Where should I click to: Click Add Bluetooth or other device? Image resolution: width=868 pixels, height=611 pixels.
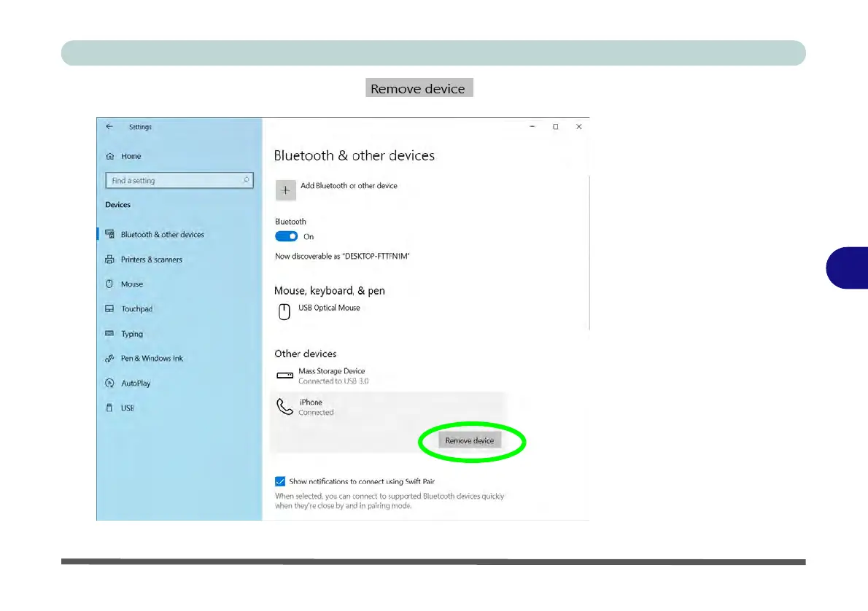pyautogui.click(x=349, y=186)
